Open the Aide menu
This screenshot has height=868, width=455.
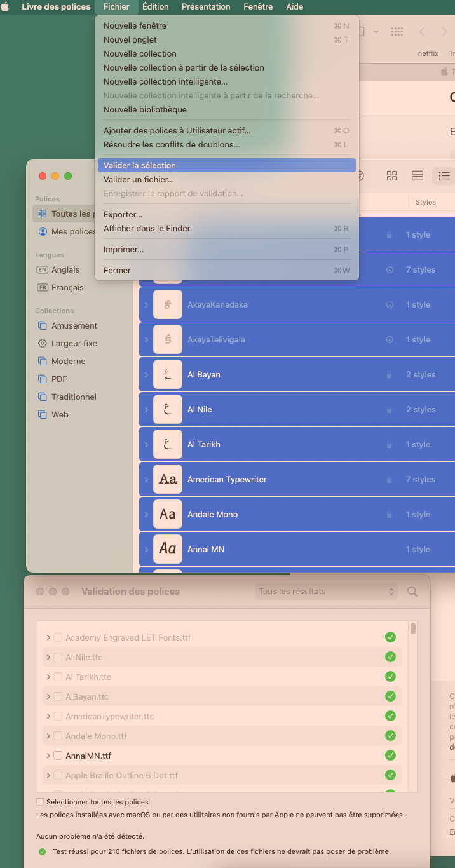point(294,7)
